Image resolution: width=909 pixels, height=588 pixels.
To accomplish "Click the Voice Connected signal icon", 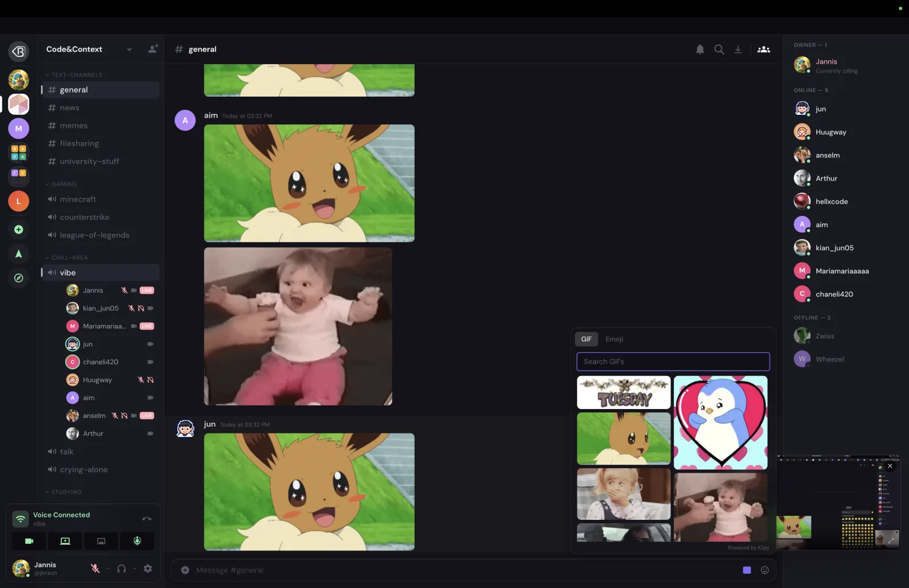I will [x=20, y=519].
